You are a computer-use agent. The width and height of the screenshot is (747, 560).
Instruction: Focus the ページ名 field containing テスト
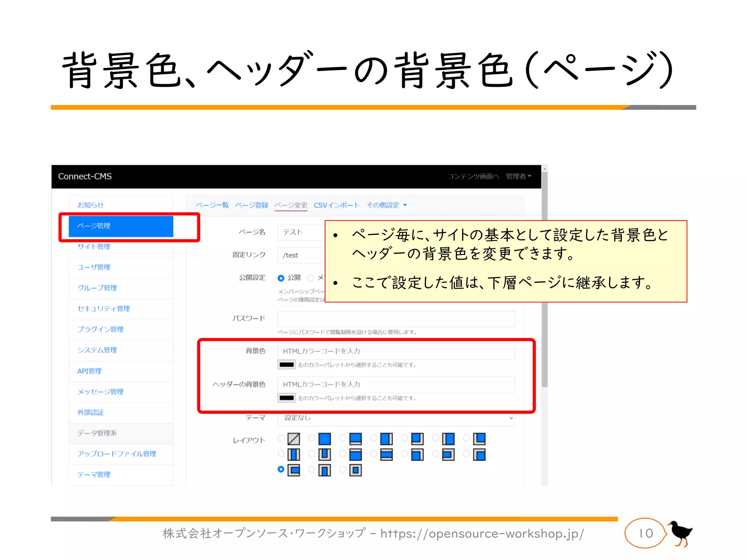coord(301,232)
